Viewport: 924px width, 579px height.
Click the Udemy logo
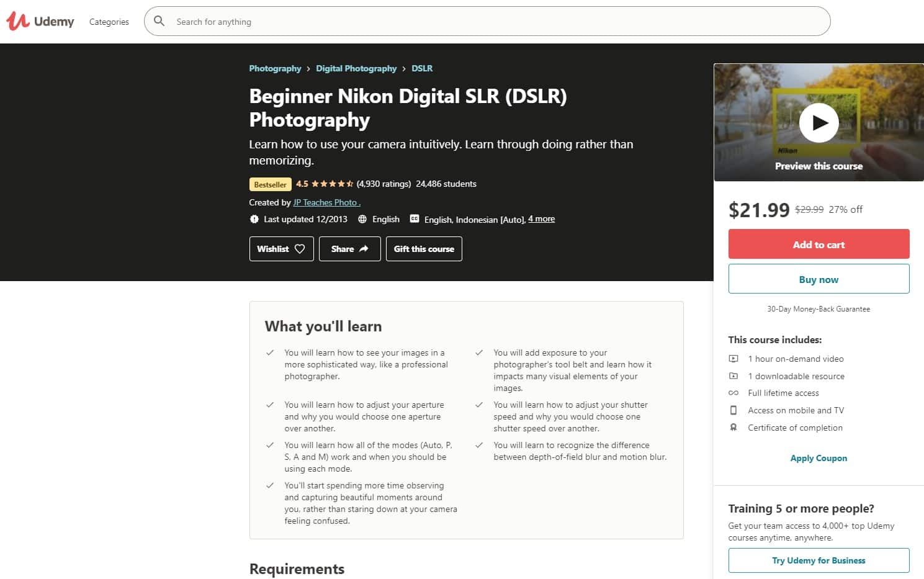[40, 21]
